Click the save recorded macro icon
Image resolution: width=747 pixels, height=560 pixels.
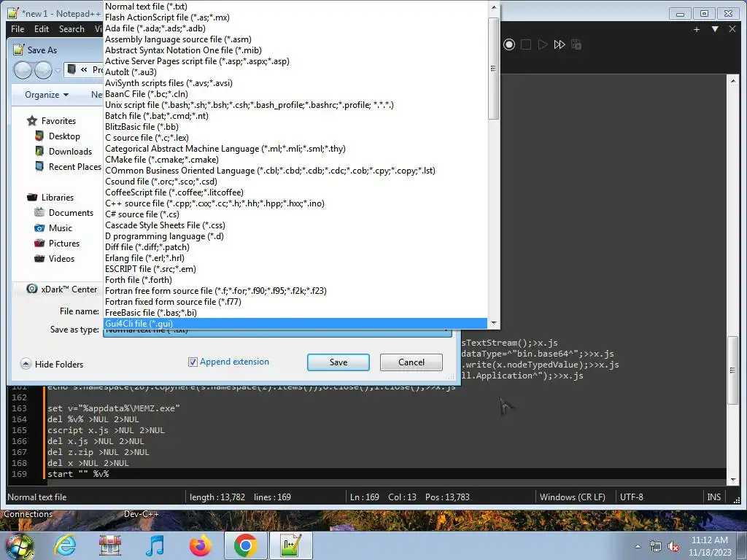pyautogui.click(x=576, y=44)
